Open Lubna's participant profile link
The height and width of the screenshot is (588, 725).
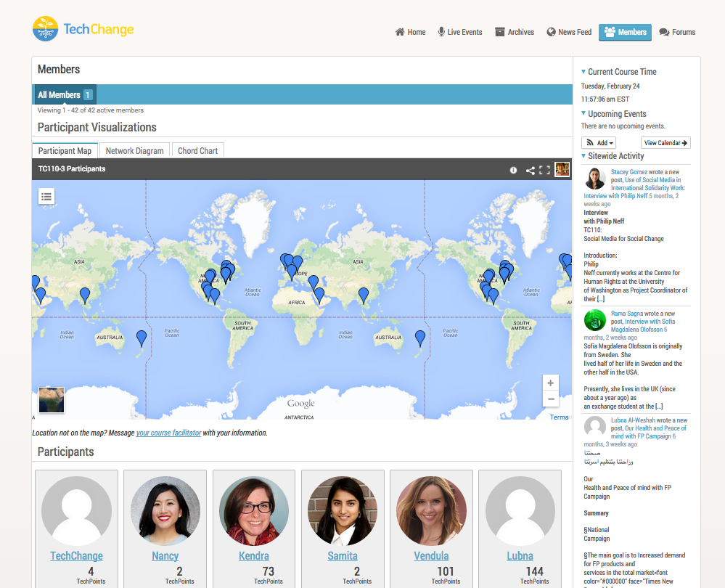tap(520, 555)
